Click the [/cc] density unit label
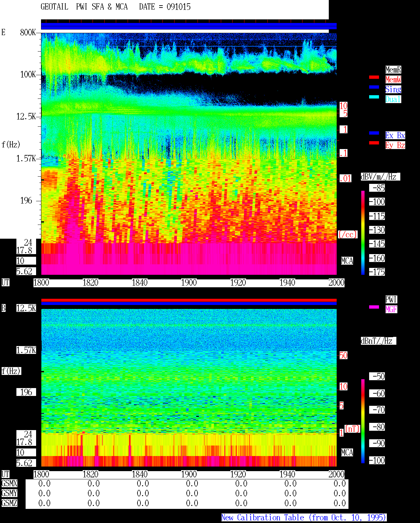This screenshot has width=420, height=523. click(x=347, y=234)
